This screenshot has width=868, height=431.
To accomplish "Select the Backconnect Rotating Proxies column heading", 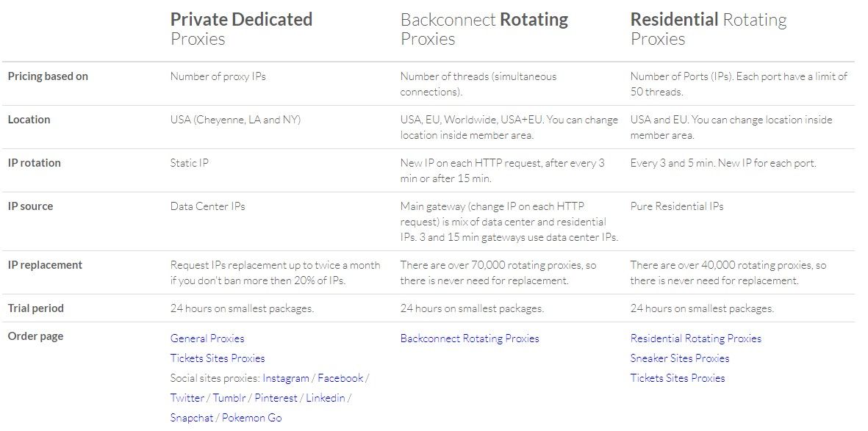I will coord(484,29).
